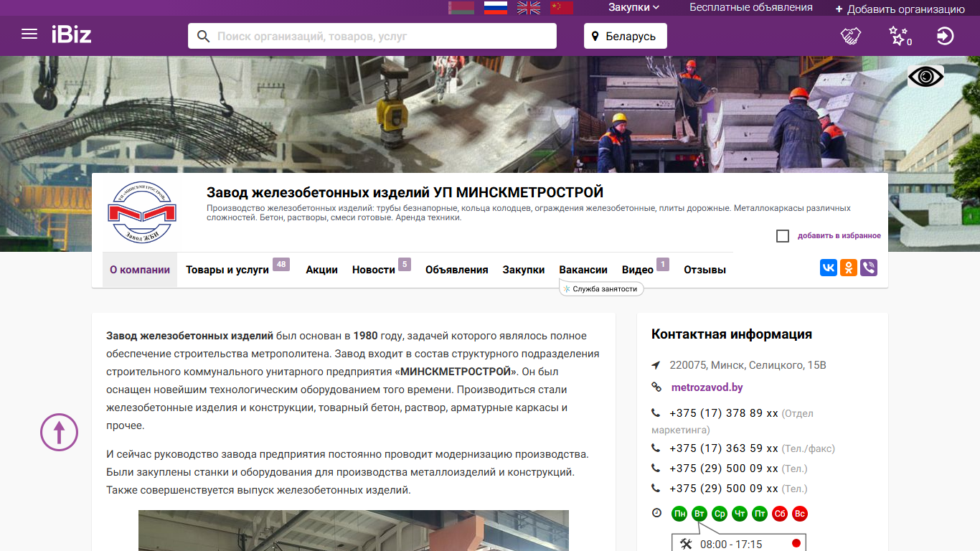Open the handshake partners icon
The image size is (980, 551).
tap(851, 36)
